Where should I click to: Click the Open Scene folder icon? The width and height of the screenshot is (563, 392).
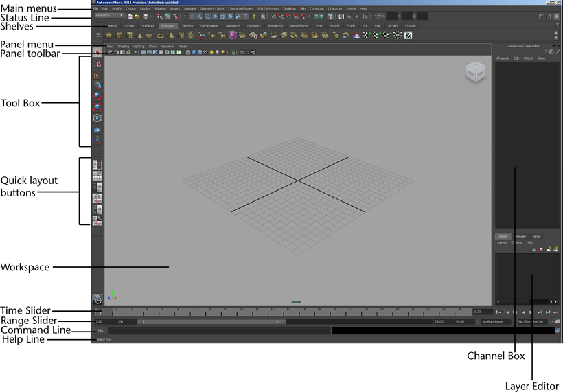click(137, 16)
